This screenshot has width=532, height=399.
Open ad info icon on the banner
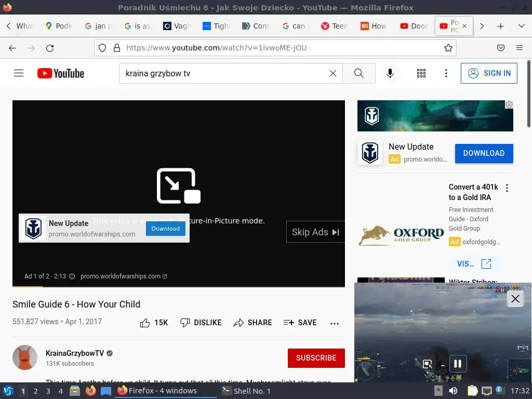509,104
